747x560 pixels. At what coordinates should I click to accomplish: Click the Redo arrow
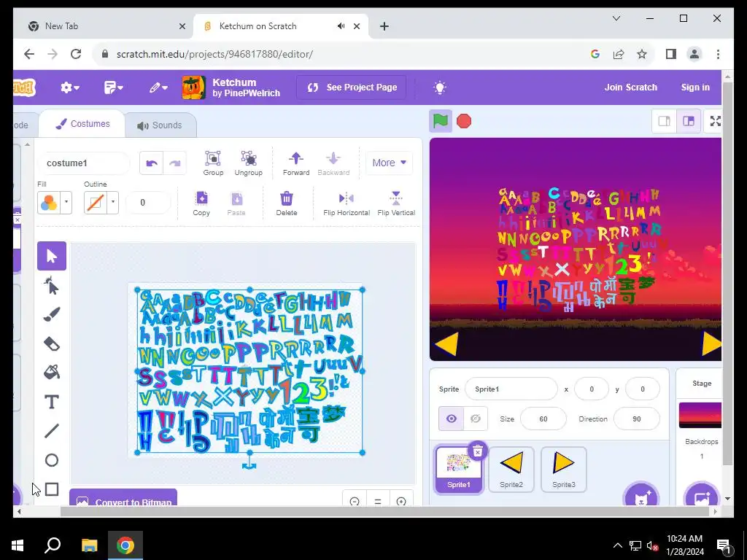[175, 163]
